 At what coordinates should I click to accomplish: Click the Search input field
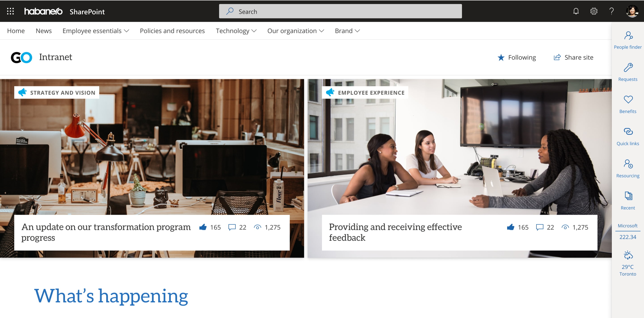[x=340, y=11]
